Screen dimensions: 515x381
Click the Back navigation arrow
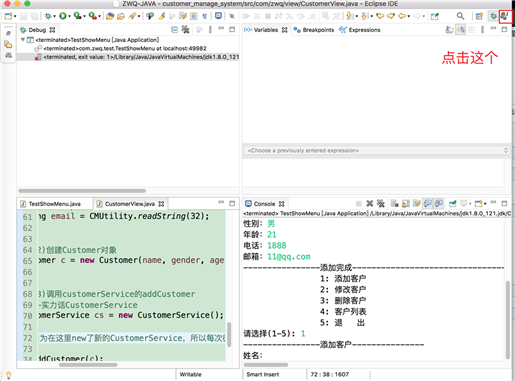click(402, 16)
